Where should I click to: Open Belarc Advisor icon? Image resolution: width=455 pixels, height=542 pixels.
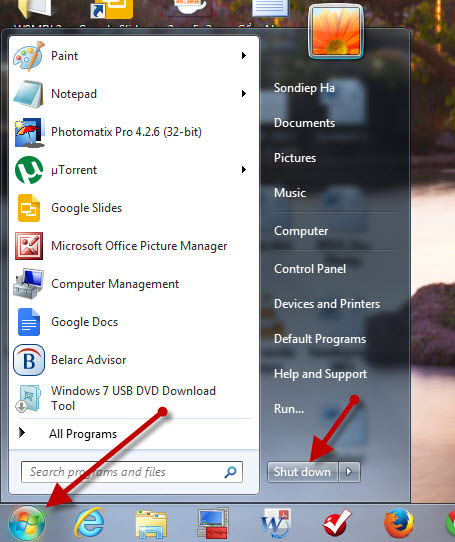click(x=29, y=360)
